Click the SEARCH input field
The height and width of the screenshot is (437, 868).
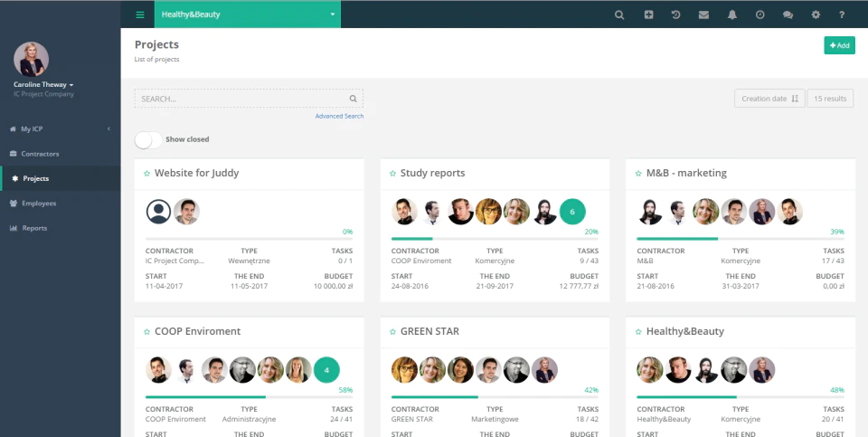[249, 99]
